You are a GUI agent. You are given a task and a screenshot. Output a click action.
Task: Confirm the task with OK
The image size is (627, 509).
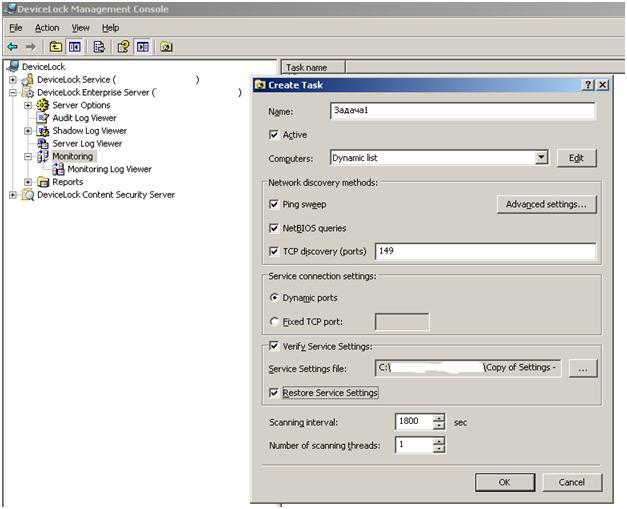point(505,482)
